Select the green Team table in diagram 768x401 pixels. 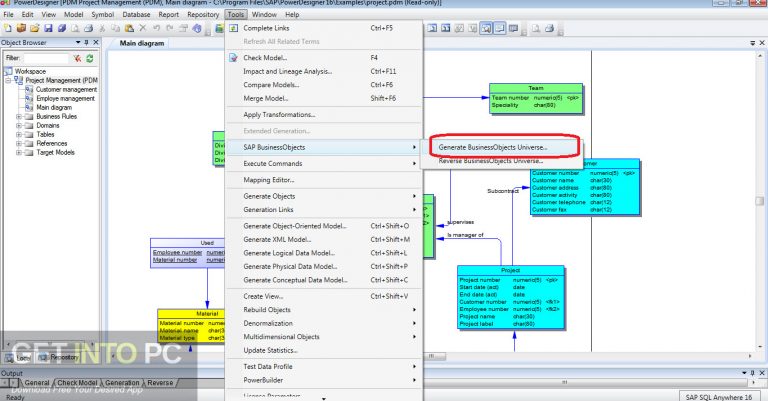[536, 98]
